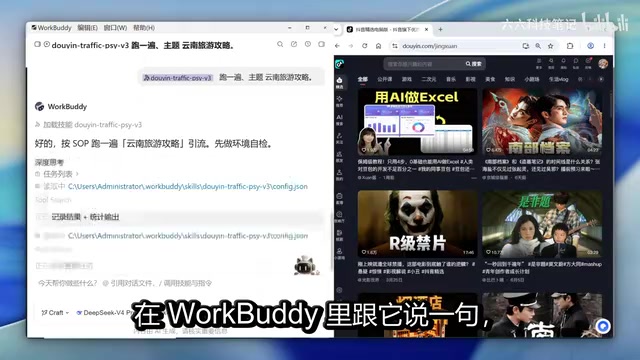640x360 pixels.
Task: Open the 编辑(E) menu
Action: click(87, 28)
